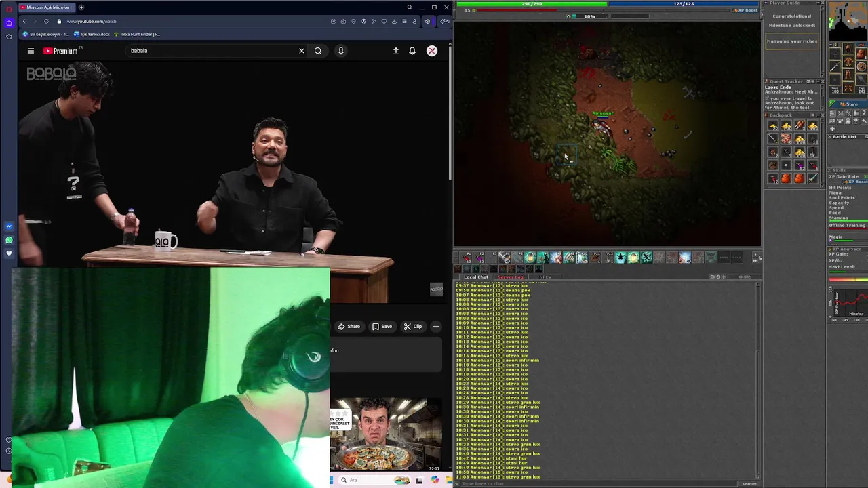
Task: Open the YouTube account avatar menu
Action: (x=432, y=51)
